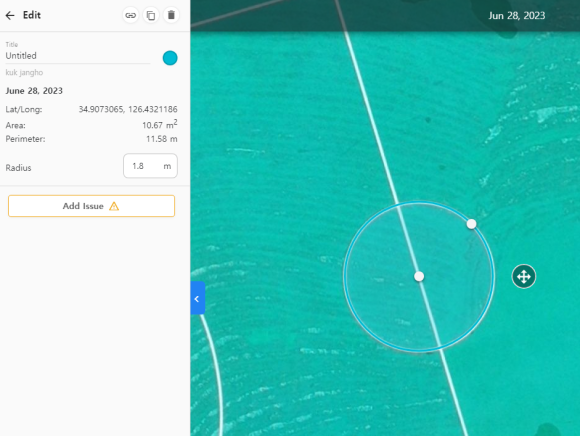Click the author name kuk jangho
This screenshot has width=580, height=436.
(24, 72)
